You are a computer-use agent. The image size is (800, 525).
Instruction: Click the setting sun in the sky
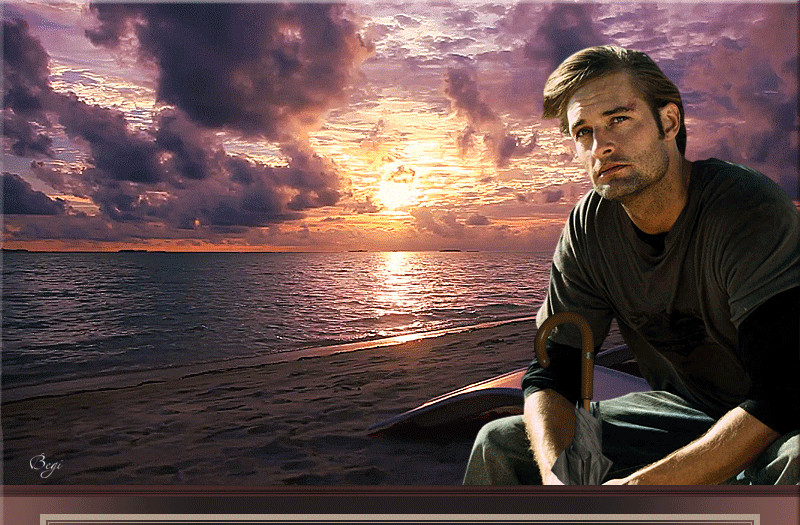pyautogui.click(x=397, y=190)
